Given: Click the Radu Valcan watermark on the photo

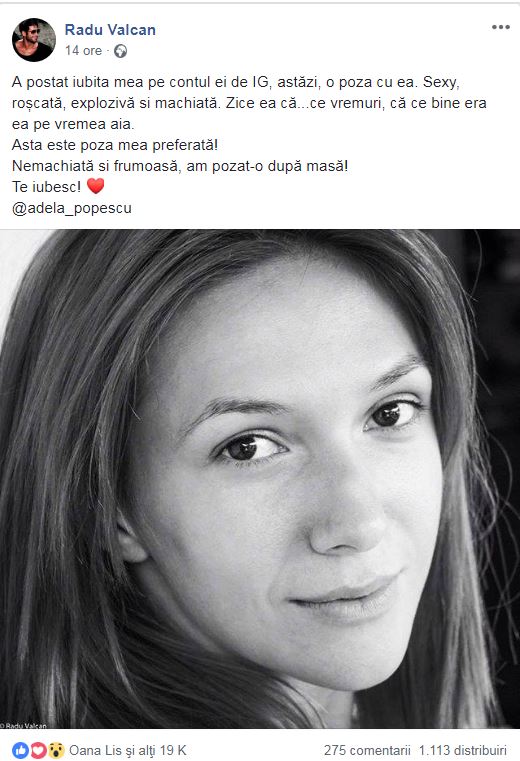Looking at the screenshot, I should tap(23, 726).
